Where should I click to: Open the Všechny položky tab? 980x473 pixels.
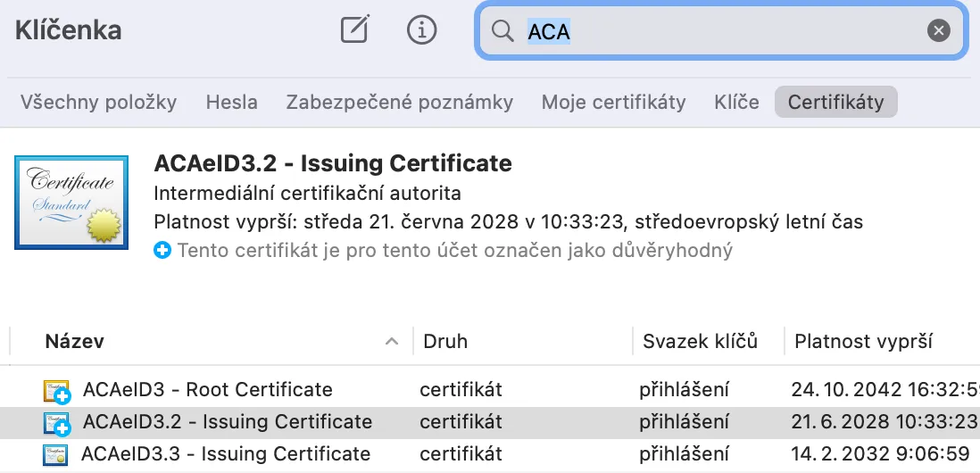coord(98,102)
